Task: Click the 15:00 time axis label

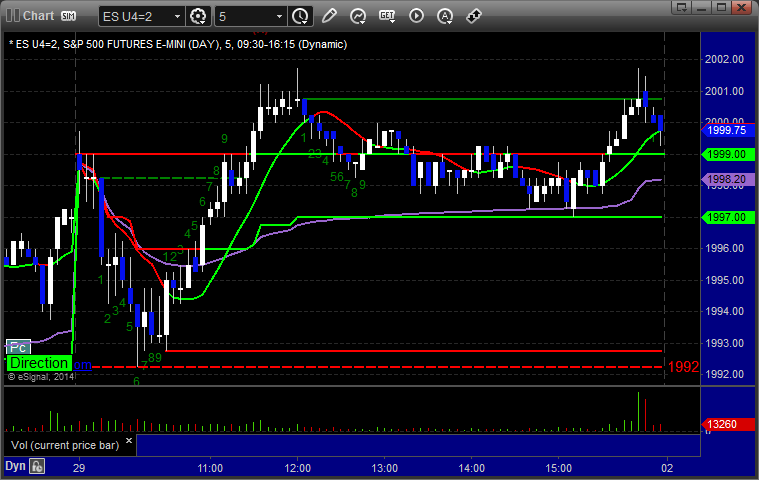Action: 559,468
